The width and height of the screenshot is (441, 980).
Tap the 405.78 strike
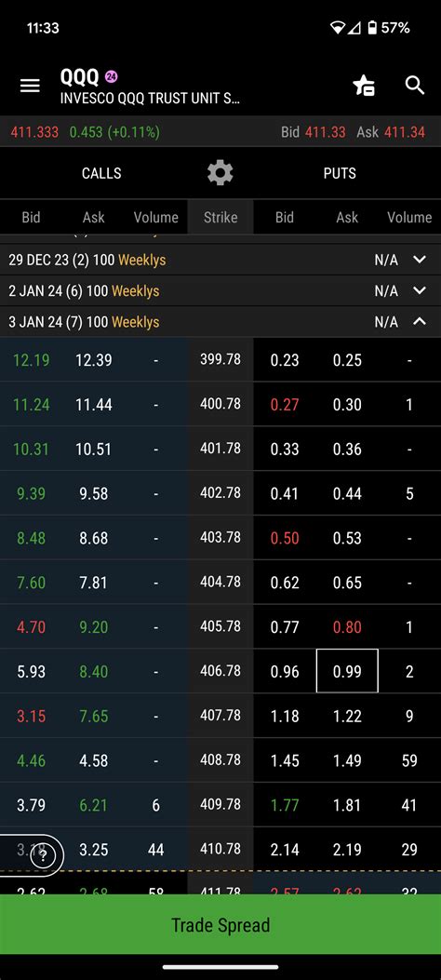click(x=220, y=625)
